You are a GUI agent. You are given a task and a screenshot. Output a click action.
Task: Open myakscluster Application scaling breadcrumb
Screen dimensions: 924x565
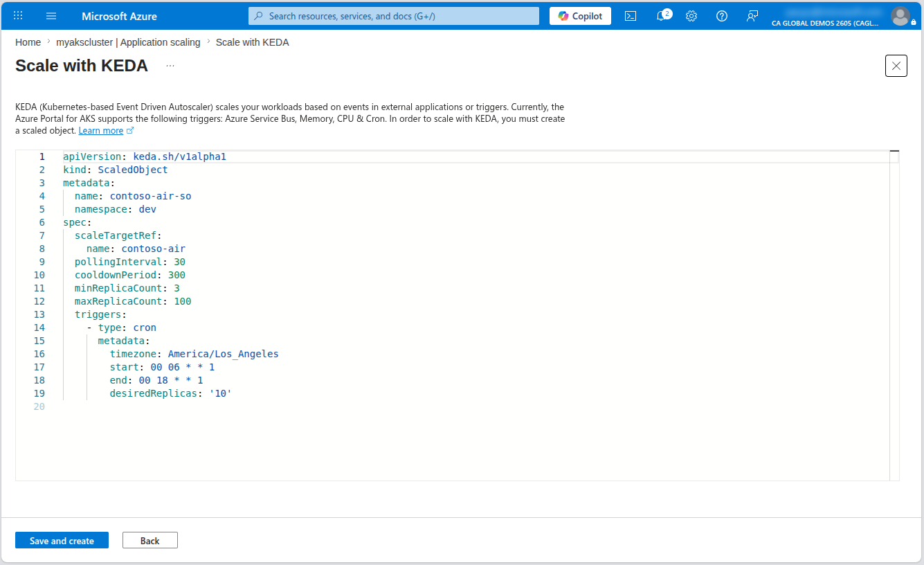click(128, 42)
